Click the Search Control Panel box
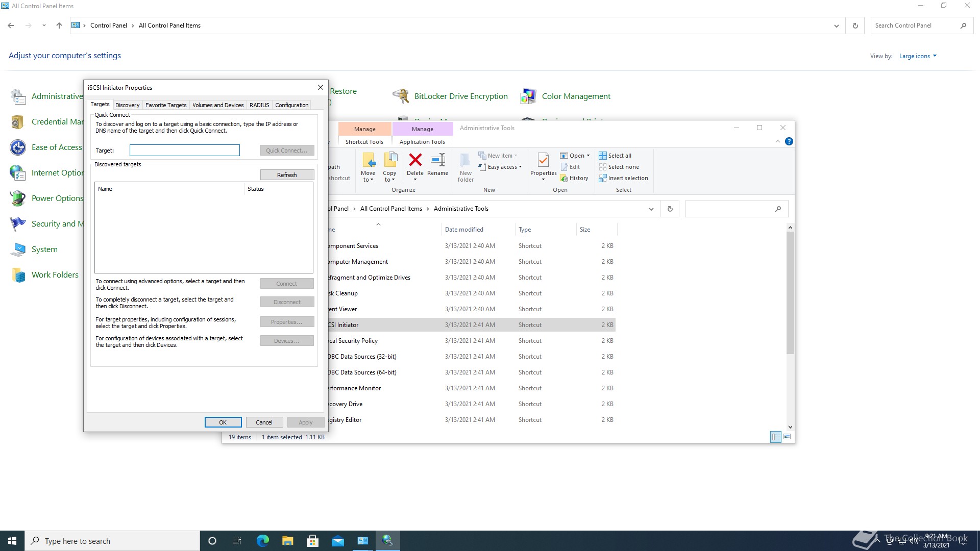 [921, 26]
